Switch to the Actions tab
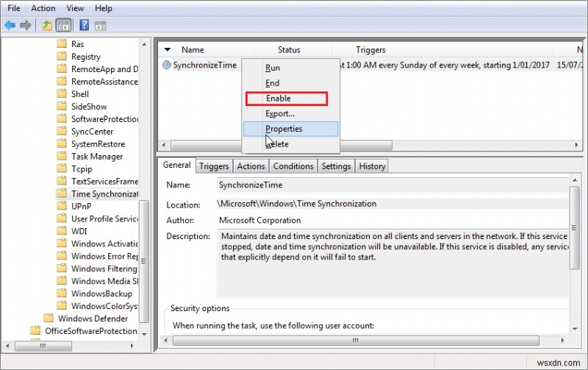Viewport: 588px width, 370px height. 251,166
